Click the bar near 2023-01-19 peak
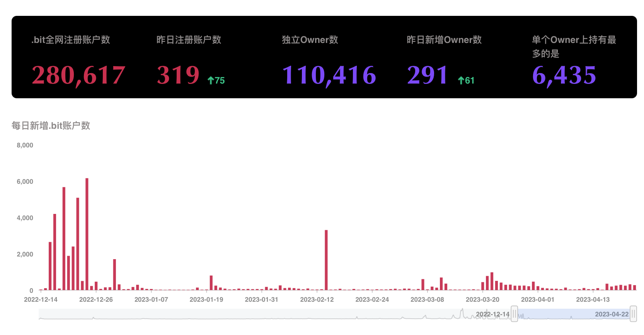The image size is (644, 335). [211, 283]
